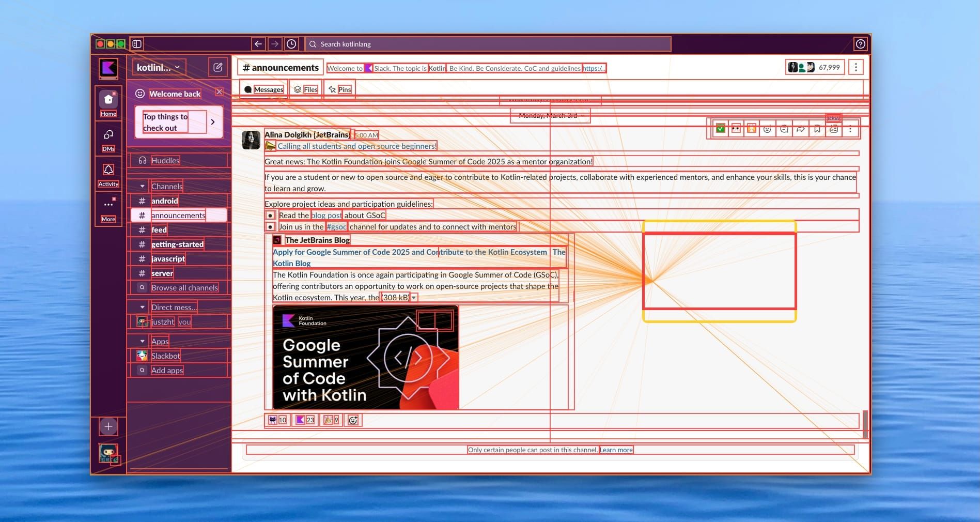Image resolution: width=980 pixels, height=522 pixels.
Task: Navigate forward in history
Action: (275, 44)
